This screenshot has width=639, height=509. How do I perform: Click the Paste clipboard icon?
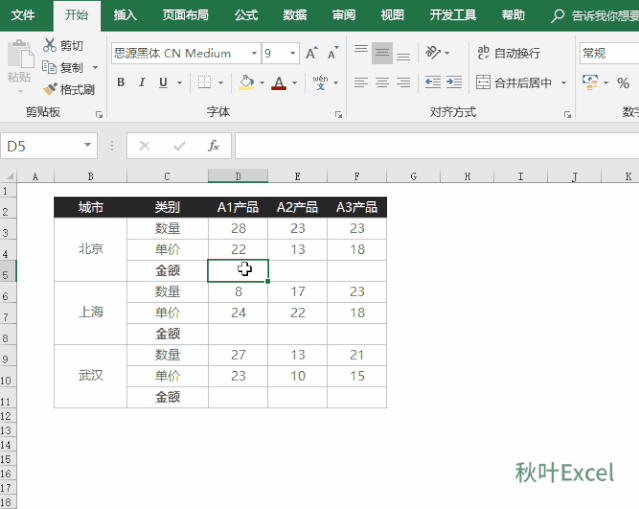point(19,53)
